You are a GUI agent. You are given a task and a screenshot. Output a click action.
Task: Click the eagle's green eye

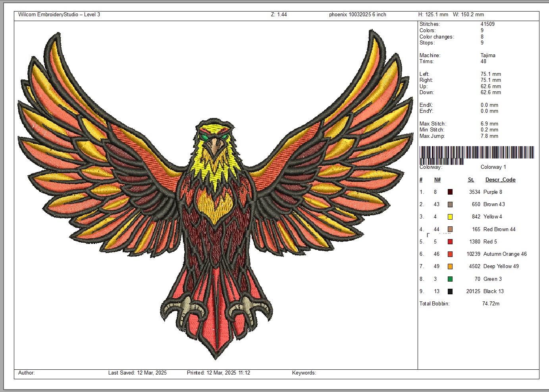tap(204, 137)
